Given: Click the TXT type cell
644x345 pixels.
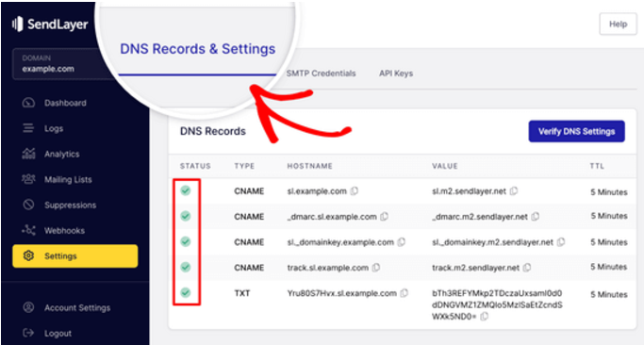Looking at the screenshot, I should [x=242, y=293].
